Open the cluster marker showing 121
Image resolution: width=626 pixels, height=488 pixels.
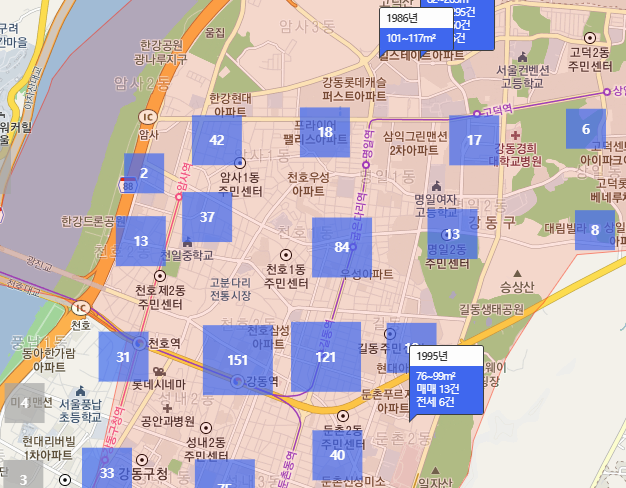[x=326, y=357]
